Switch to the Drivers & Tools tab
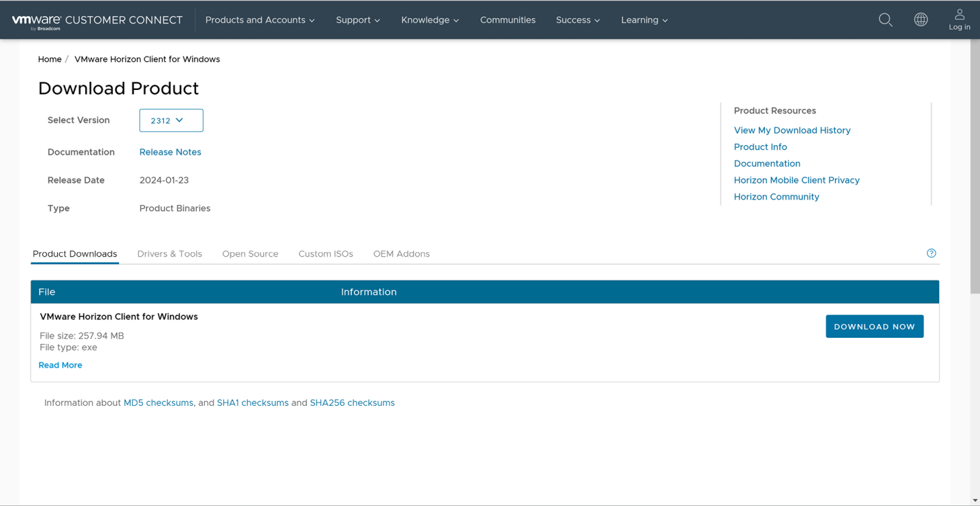Viewport: 980px width, 506px height. click(x=169, y=253)
